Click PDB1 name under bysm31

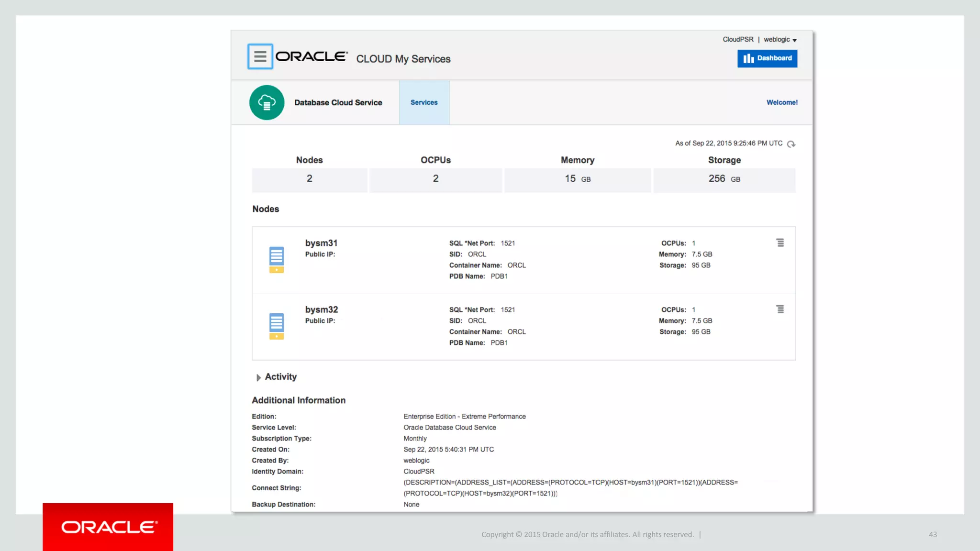[499, 276]
